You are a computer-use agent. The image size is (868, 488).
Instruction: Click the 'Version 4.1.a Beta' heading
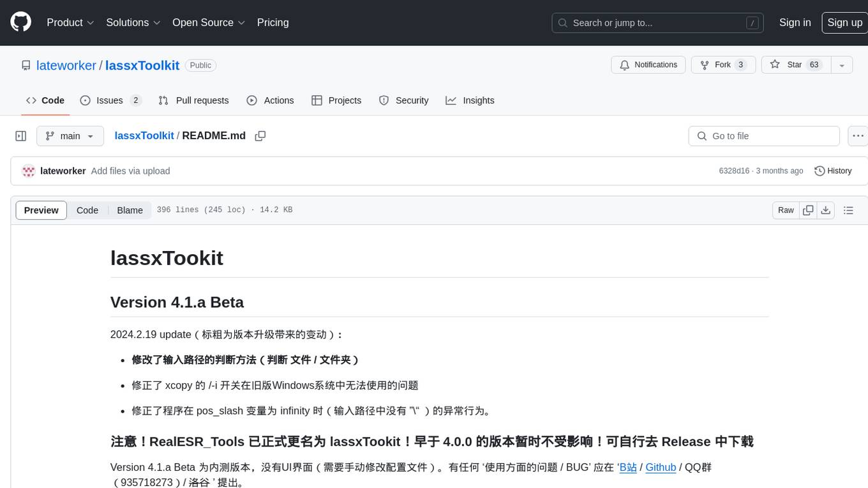pyautogui.click(x=177, y=302)
